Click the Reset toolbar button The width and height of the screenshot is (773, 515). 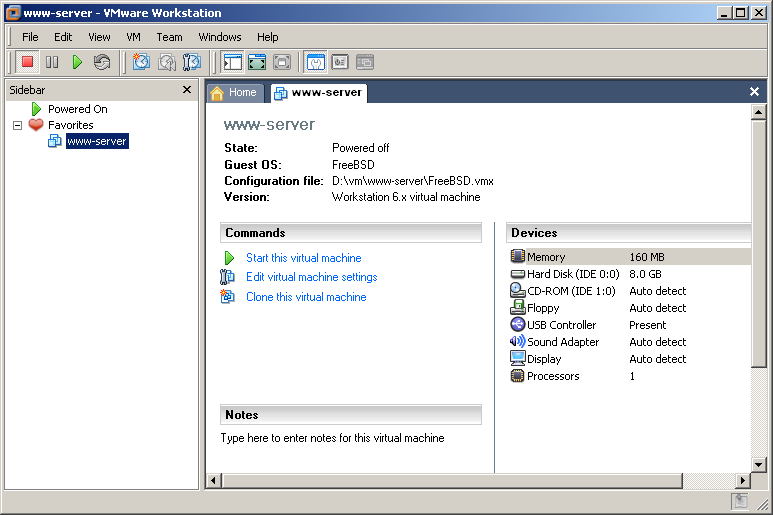pos(102,62)
